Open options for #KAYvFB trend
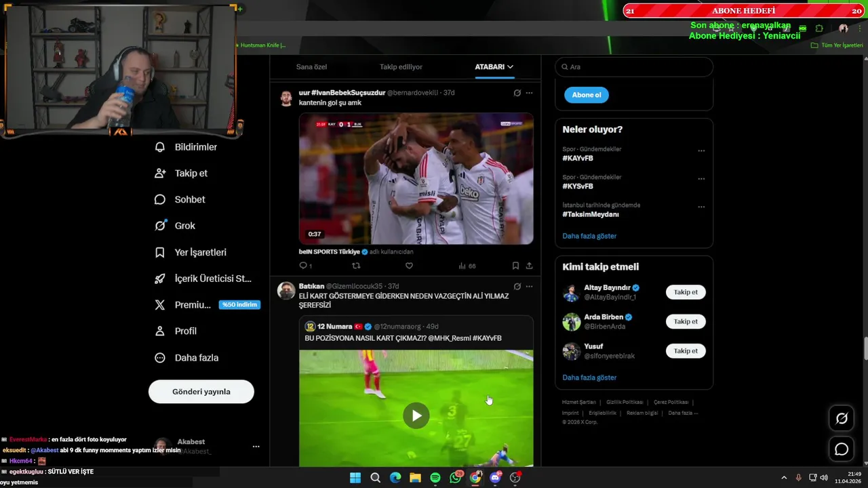The height and width of the screenshot is (488, 868). pos(701,151)
